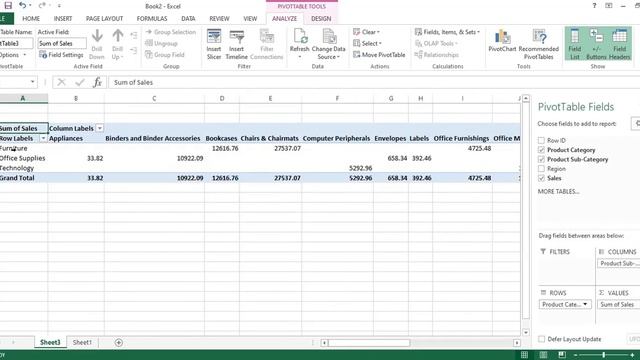Click the Undo arrow icon
640x360 pixels.
tap(22, 6)
